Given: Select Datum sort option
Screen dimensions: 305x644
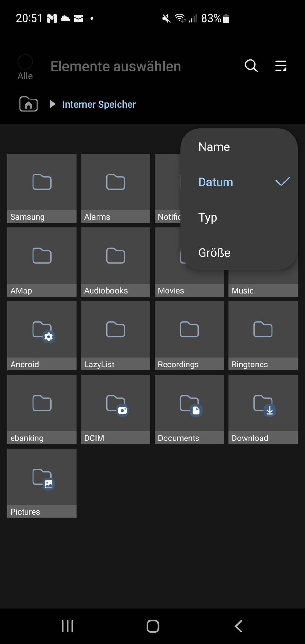Looking at the screenshot, I should [x=215, y=182].
